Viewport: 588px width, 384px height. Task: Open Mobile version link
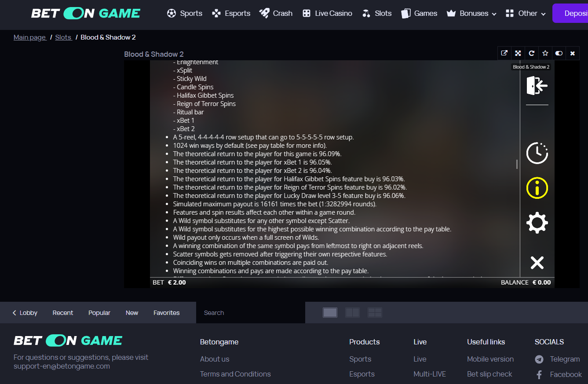click(490, 359)
